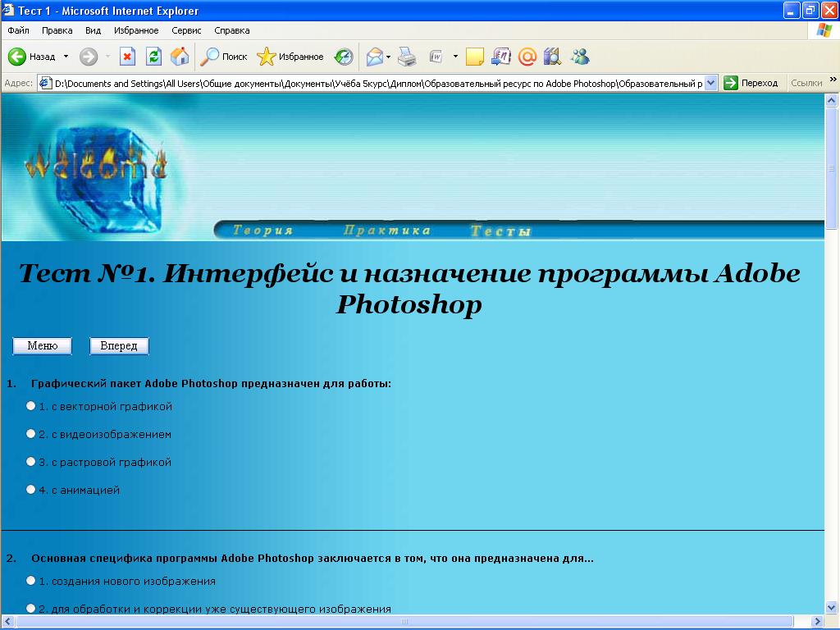Expand the Mail dropdown arrow

[x=388, y=57]
